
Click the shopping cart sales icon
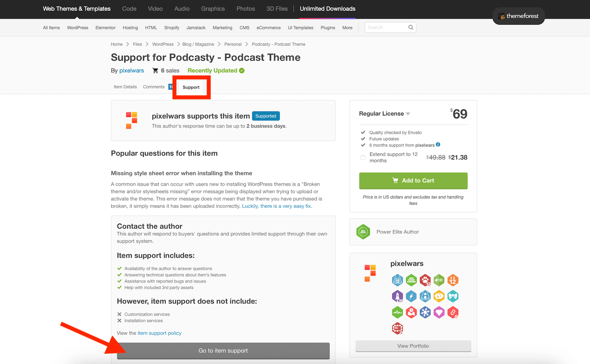155,70
